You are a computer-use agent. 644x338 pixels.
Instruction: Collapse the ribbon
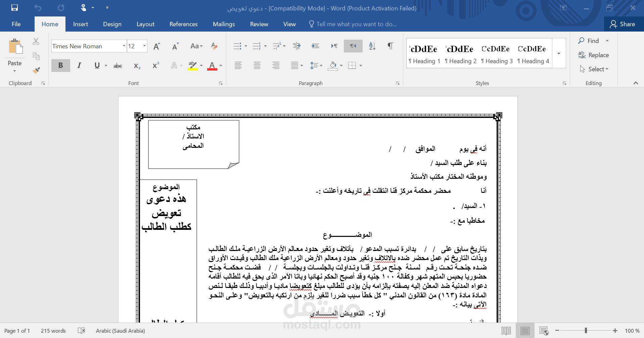(x=636, y=83)
